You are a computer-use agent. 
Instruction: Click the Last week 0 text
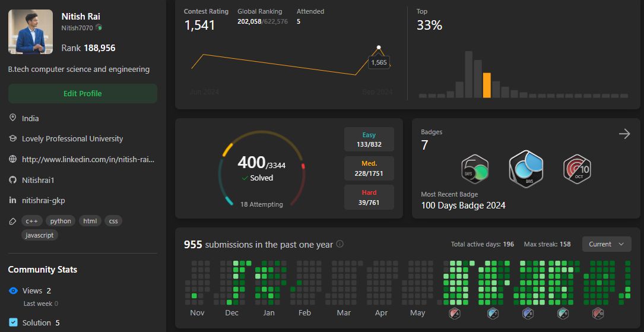41,303
